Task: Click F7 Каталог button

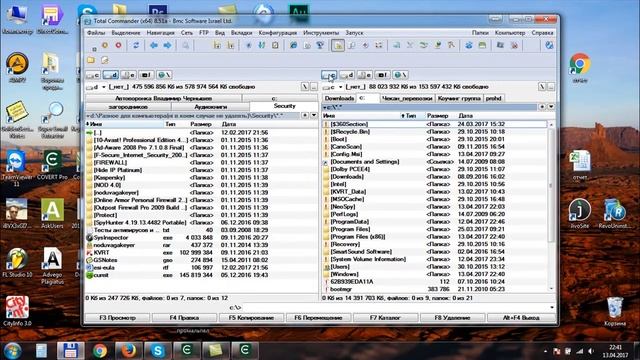Action: pyautogui.click(x=385, y=318)
